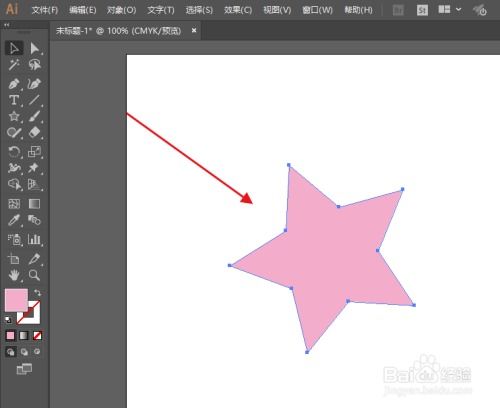Open Adobe Stock (St) icon

(x=422, y=10)
